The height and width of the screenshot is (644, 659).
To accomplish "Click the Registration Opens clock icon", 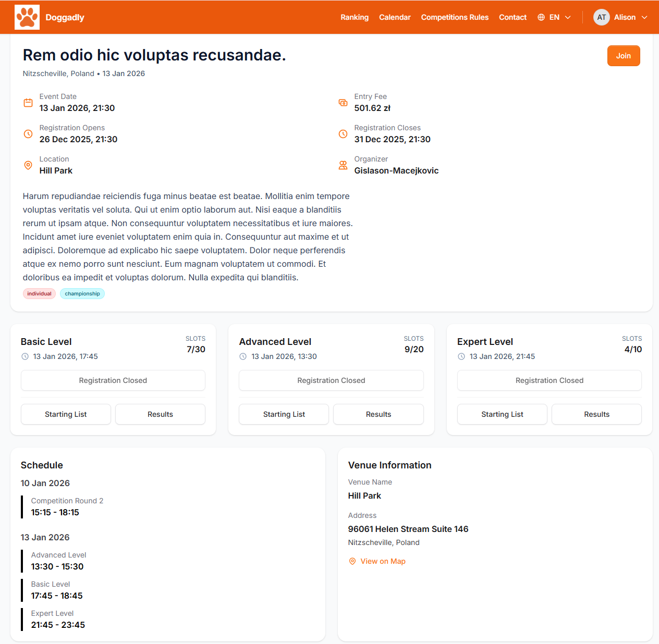I will tap(28, 134).
